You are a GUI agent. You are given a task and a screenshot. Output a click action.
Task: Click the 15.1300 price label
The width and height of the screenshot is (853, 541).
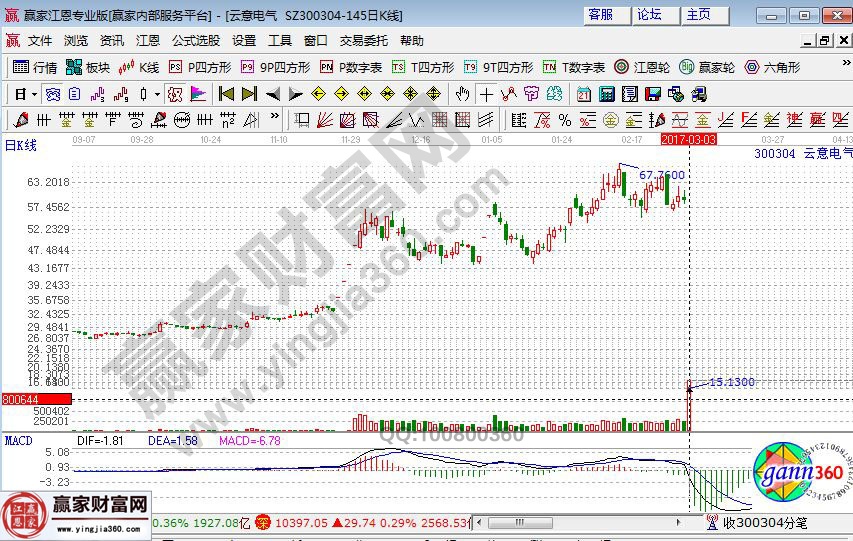click(x=732, y=382)
